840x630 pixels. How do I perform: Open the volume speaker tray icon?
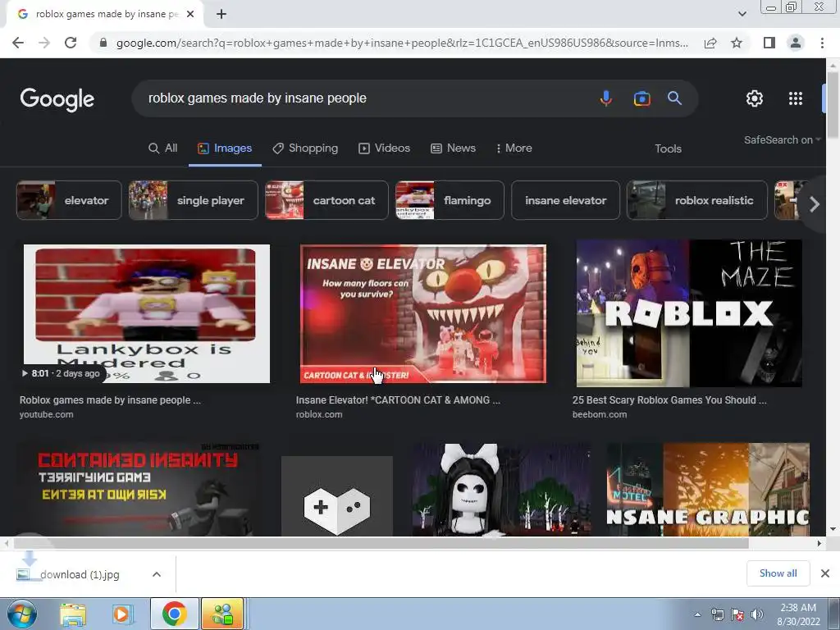coord(756,614)
